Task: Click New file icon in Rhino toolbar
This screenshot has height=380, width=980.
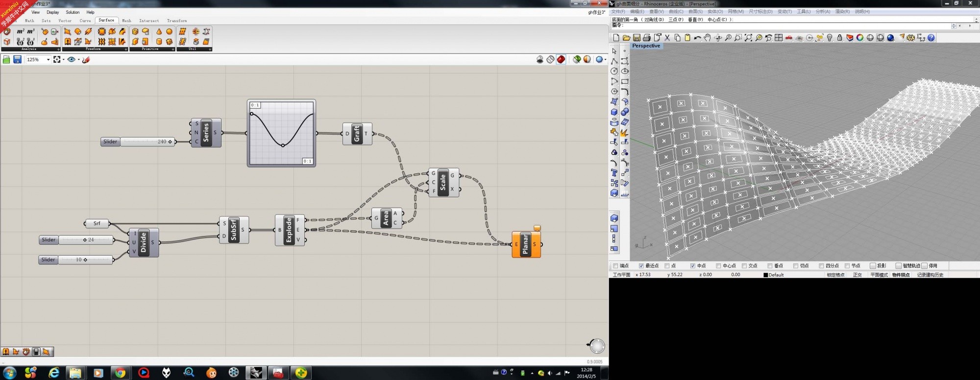Action: [616, 38]
